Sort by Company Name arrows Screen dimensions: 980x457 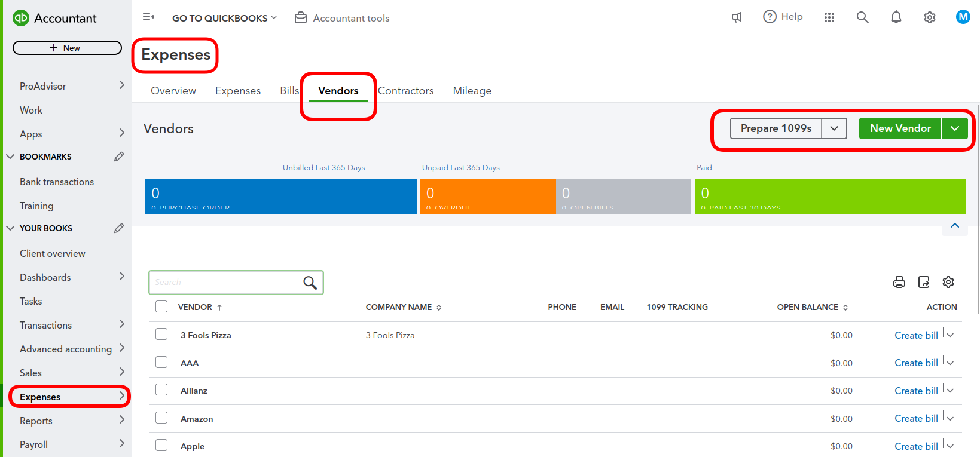pos(439,308)
